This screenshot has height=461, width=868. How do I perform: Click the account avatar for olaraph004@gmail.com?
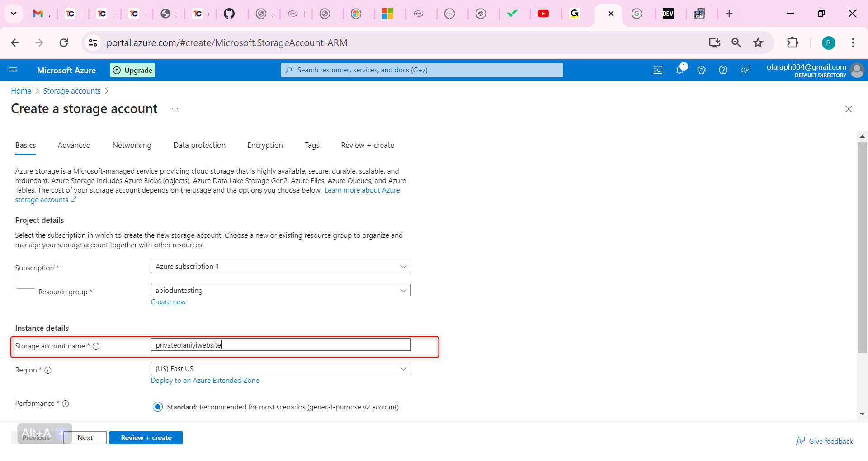tap(857, 70)
